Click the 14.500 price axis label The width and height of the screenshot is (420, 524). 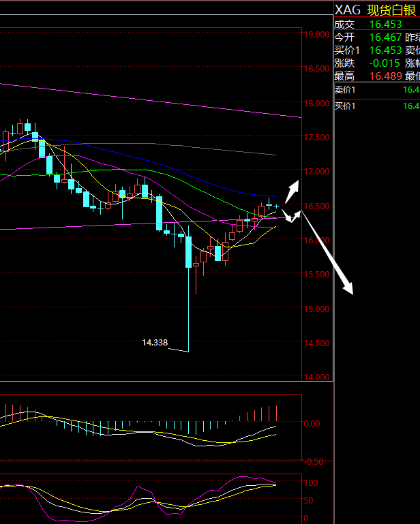[x=316, y=343]
